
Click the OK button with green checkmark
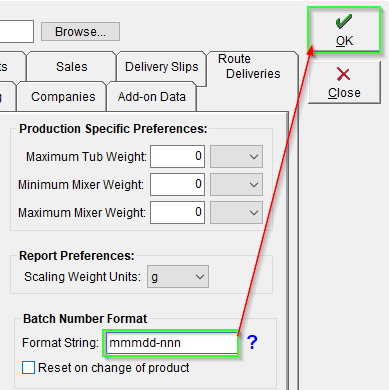tap(344, 30)
